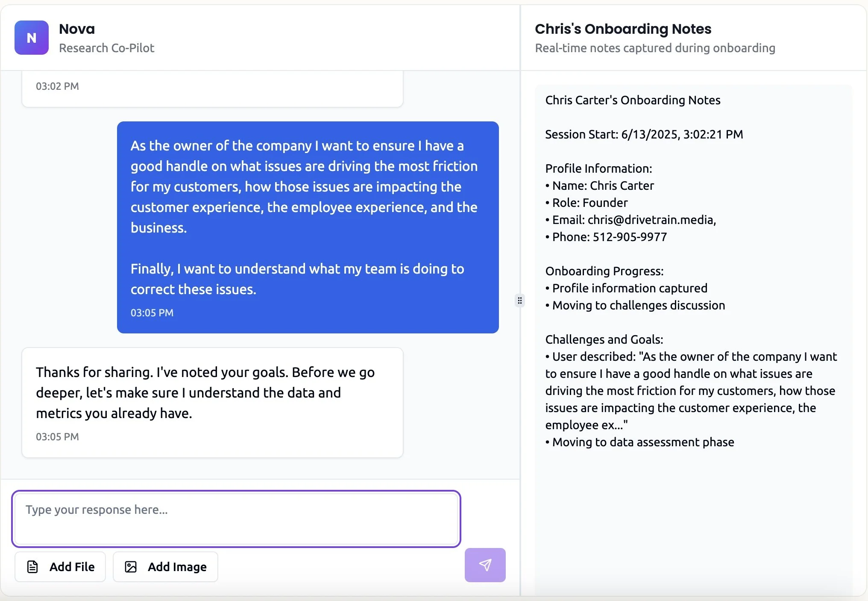Click the 03:02 PM timestamp at top
Viewport: 868px width, 601px height.
click(x=57, y=86)
